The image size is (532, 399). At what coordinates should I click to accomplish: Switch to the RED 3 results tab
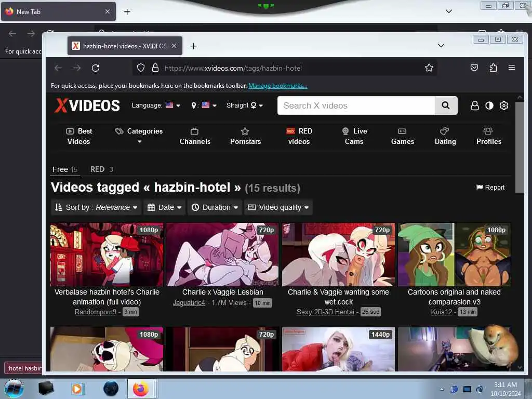click(101, 169)
